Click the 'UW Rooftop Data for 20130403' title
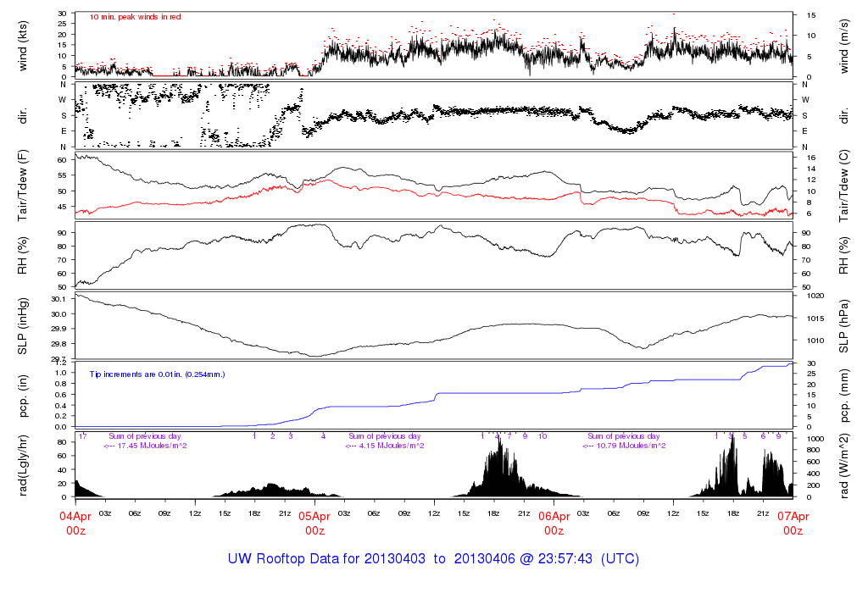 (x=326, y=559)
